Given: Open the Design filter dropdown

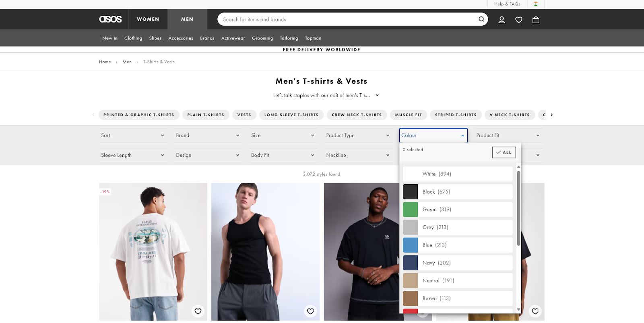Looking at the screenshot, I should (x=208, y=155).
